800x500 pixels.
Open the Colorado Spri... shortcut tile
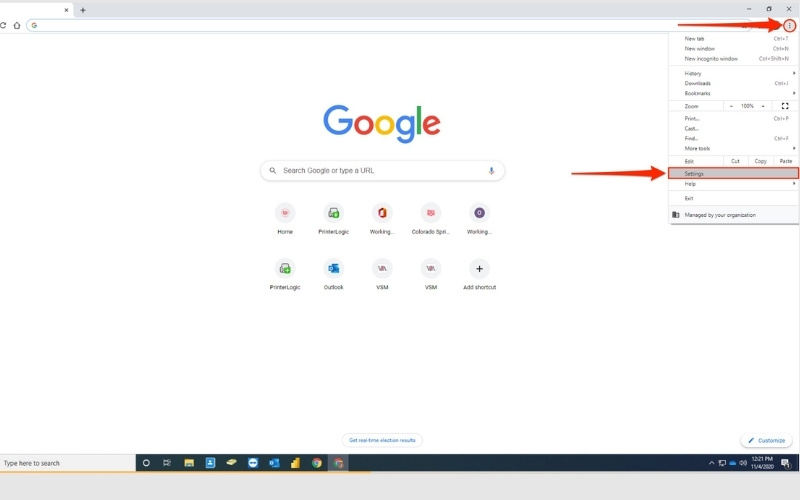pyautogui.click(x=431, y=218)
